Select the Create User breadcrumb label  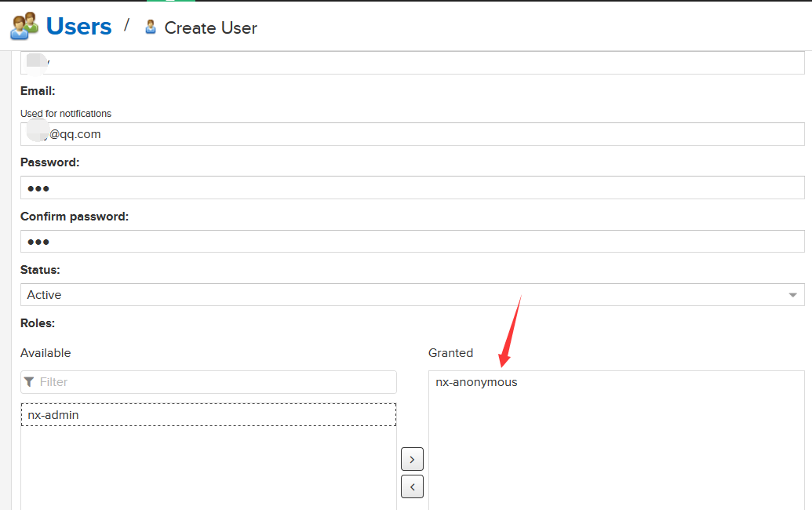pos(210,27)
